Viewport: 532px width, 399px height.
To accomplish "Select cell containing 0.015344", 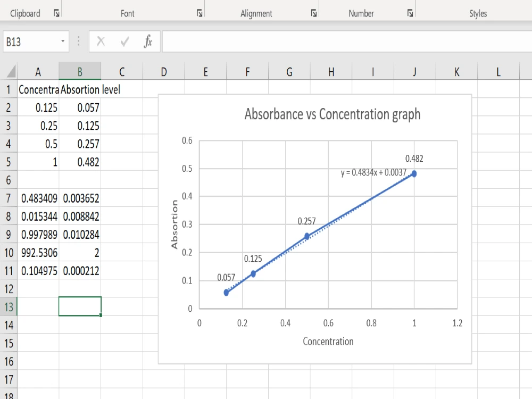I will tap(38, 216).
